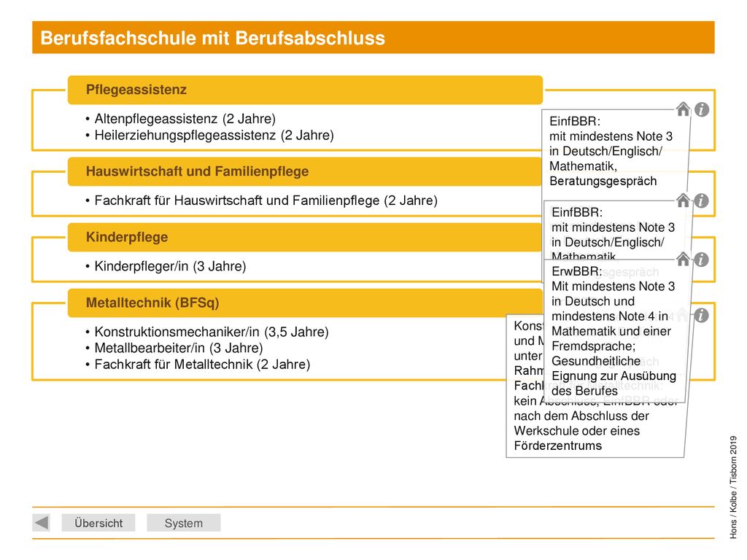Open info icon for Hauswirtschaft und Familienpflege

[x=701, y=201]
